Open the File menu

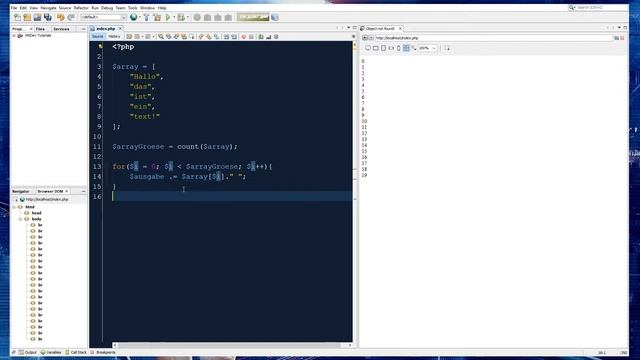pos(14,8)
